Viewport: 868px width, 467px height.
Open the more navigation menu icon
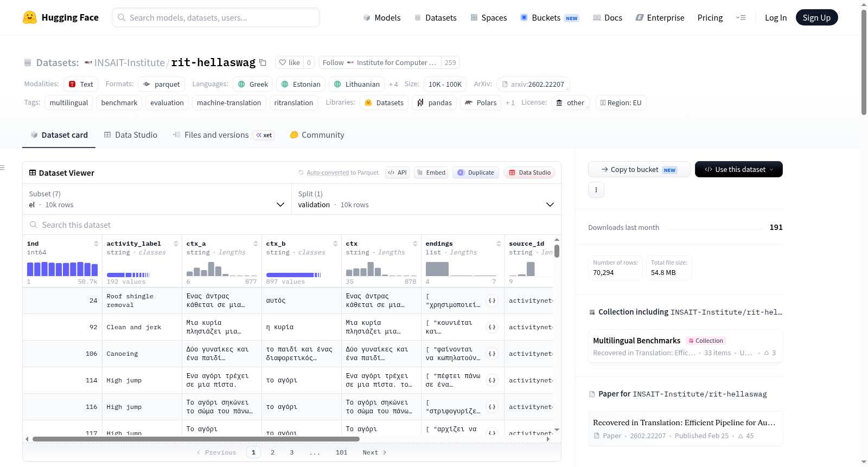[x=741, y=17]
